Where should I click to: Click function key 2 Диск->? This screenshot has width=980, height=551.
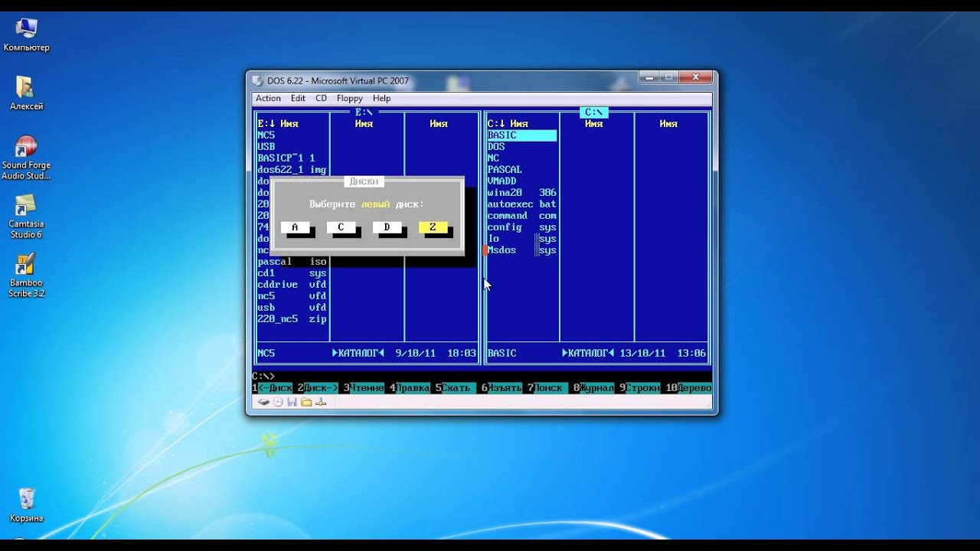[318, 388]
